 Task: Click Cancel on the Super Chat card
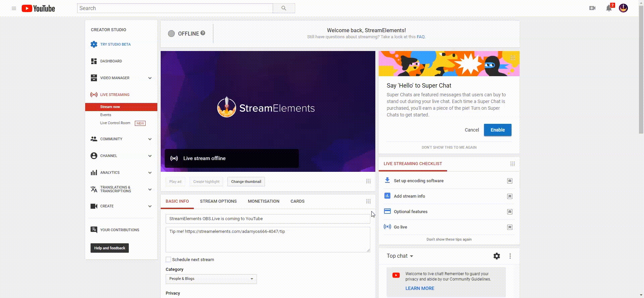point(472,130)
